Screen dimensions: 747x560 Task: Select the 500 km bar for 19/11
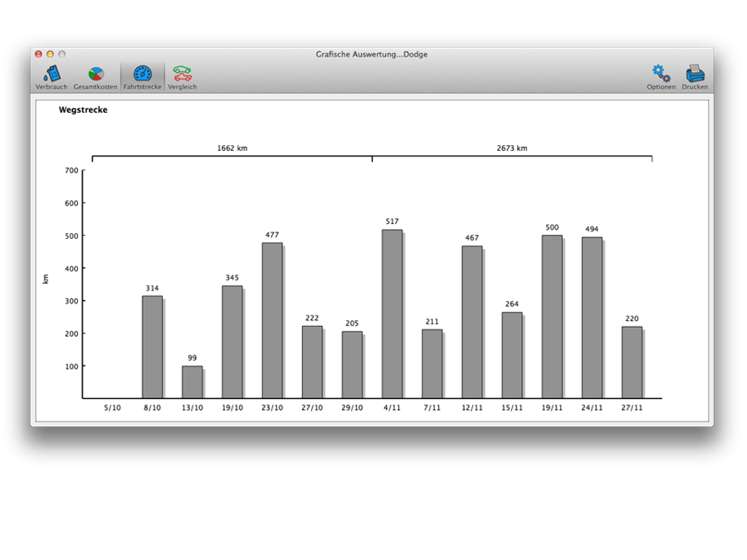pos(552,317)
